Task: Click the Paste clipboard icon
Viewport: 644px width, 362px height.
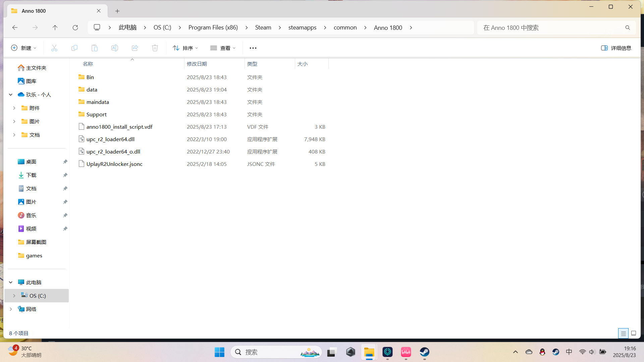Action: 95,48
